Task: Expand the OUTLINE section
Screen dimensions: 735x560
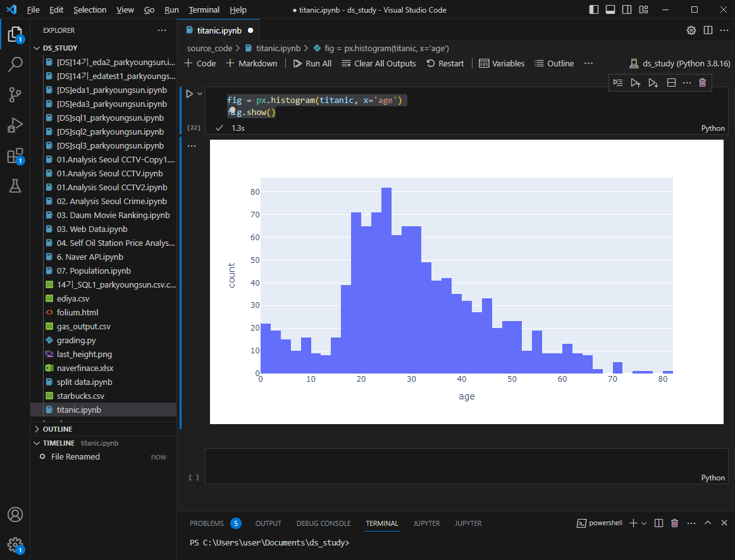Action: pos(103,429)
